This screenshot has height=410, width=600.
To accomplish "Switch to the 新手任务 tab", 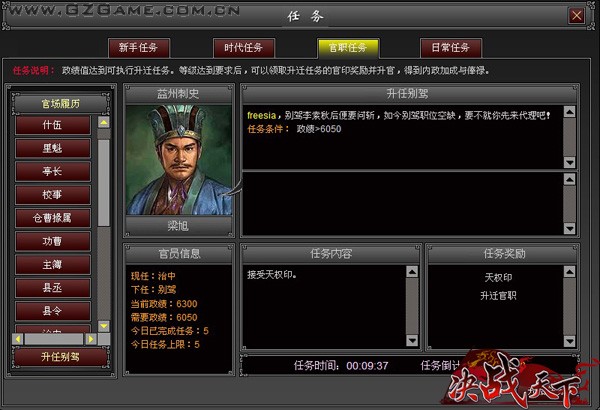I will coord(139,48).
